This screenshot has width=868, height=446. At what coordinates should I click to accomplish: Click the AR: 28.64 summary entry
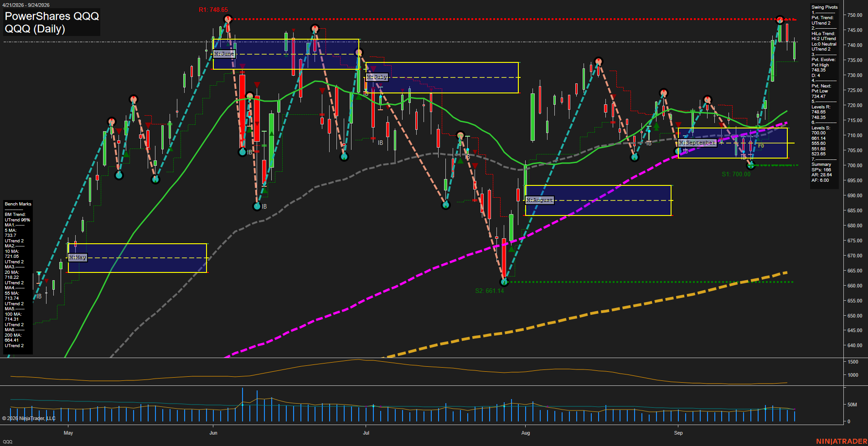click(x=821, y=175)
